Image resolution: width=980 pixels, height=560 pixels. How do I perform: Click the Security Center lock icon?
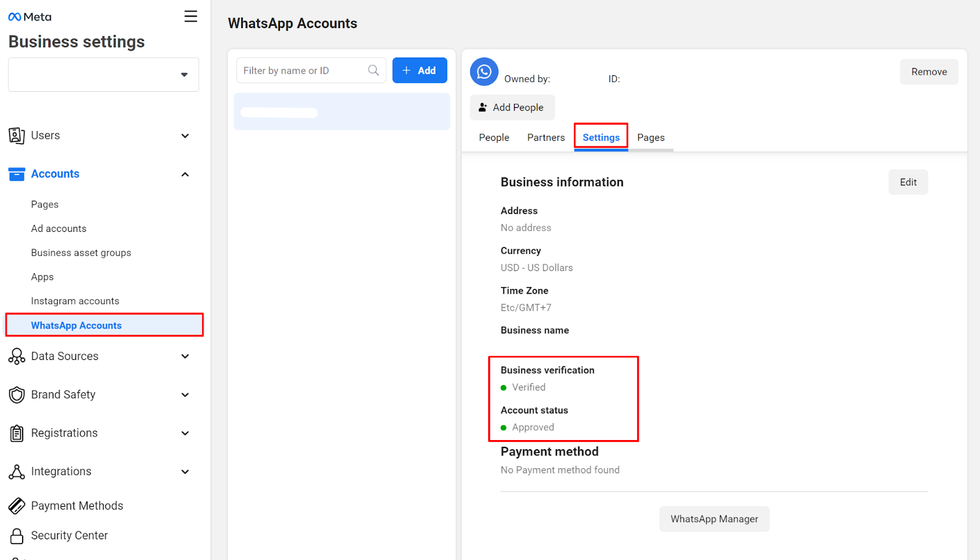point(17,536)
